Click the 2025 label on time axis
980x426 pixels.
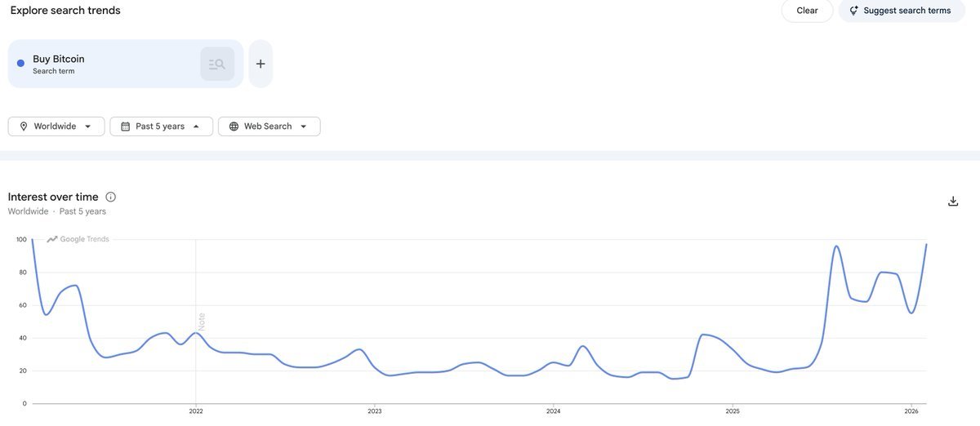coord(733,411)
